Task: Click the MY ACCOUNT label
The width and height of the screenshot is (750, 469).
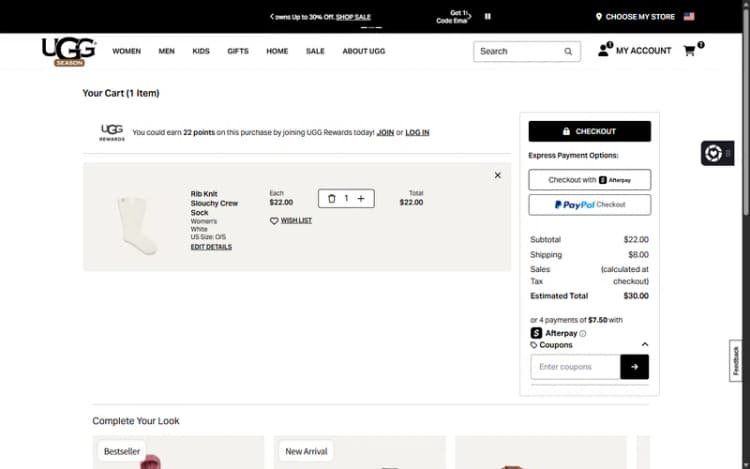Action: click(x=643, y=51)
